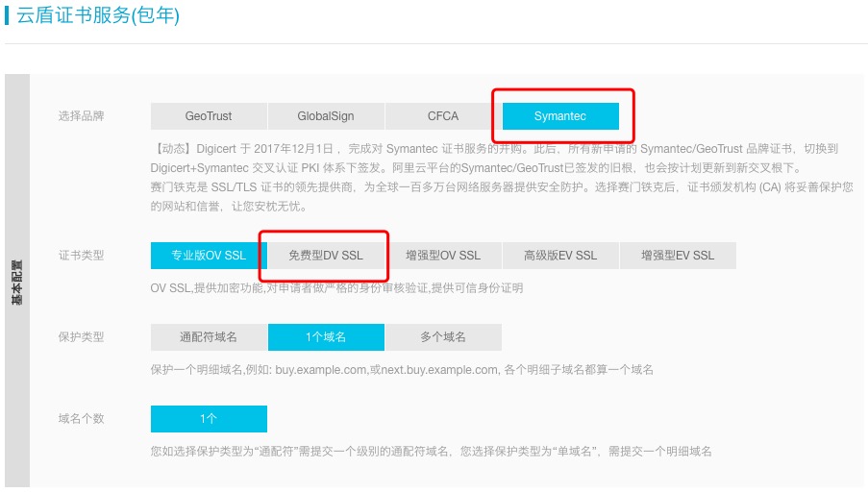Select 专业版OV SSL certificate type
The image size is (868, 493).
(209, 256)
